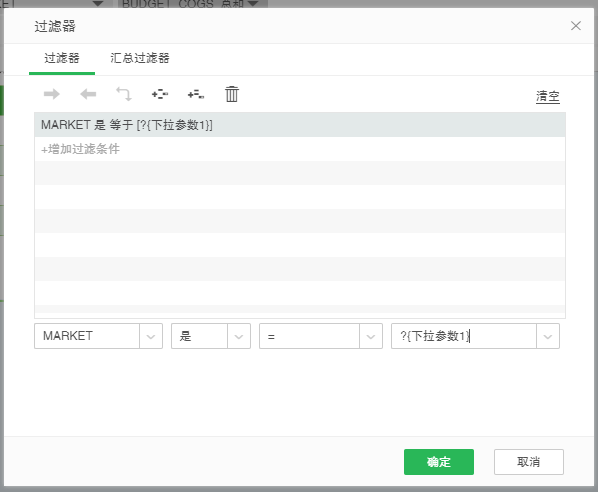598x492 pixels.
Task: Click the right arrow indent icon
Action: pos(52,94)
